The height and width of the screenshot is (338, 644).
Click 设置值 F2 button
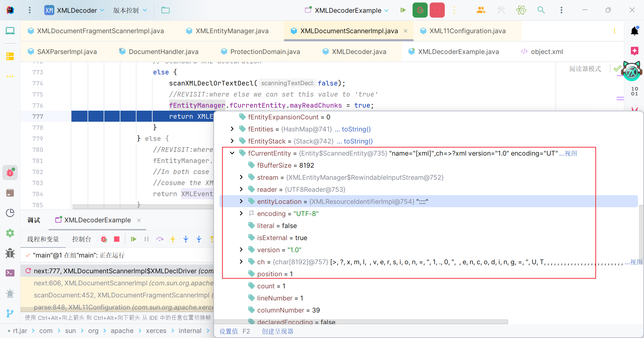coord(234,331)
